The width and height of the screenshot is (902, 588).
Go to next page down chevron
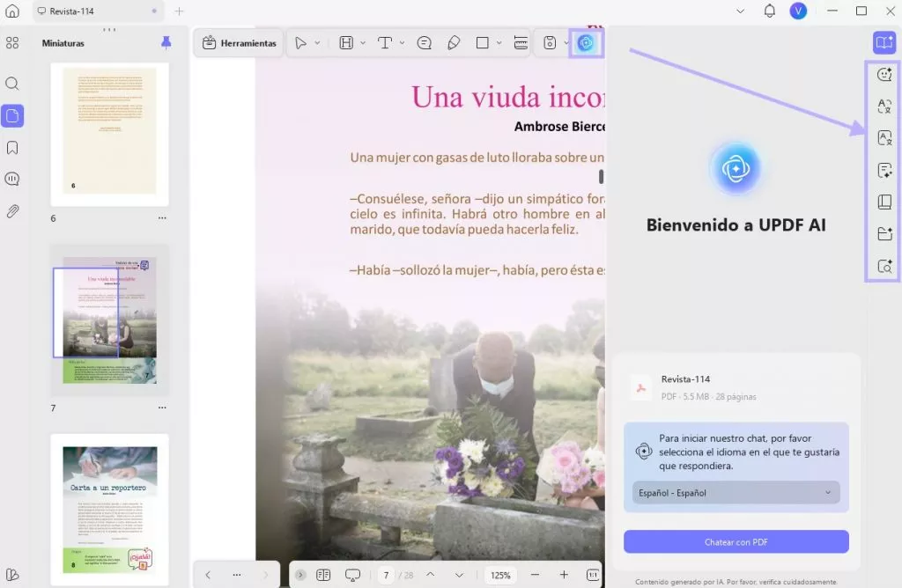[x=459, y=575]
